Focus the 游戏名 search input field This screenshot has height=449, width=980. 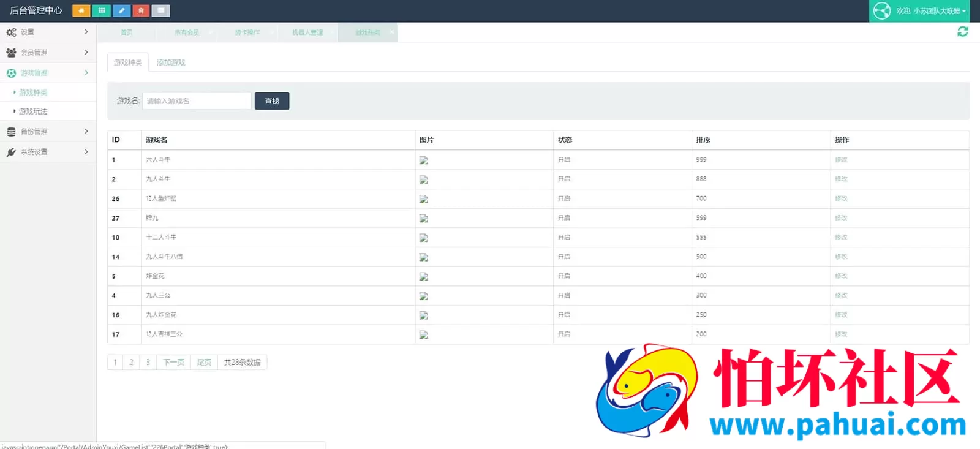[197, 101]
